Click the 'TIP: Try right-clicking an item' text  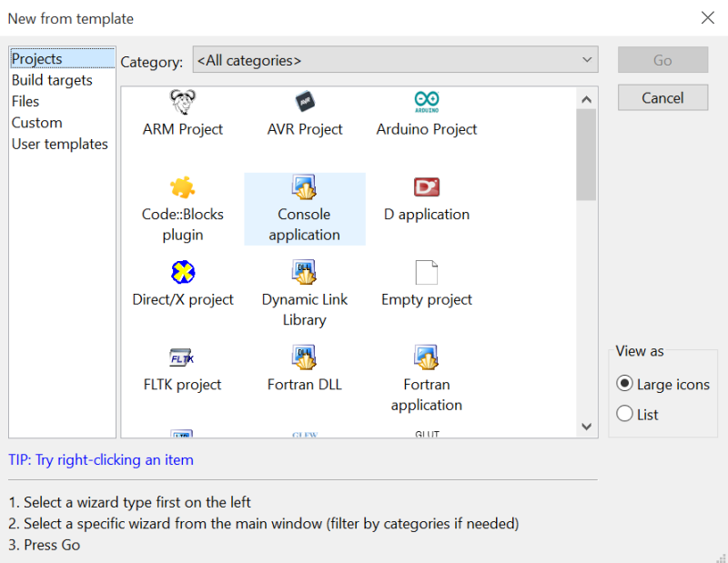pyautogui.click(x=101, y=460)
